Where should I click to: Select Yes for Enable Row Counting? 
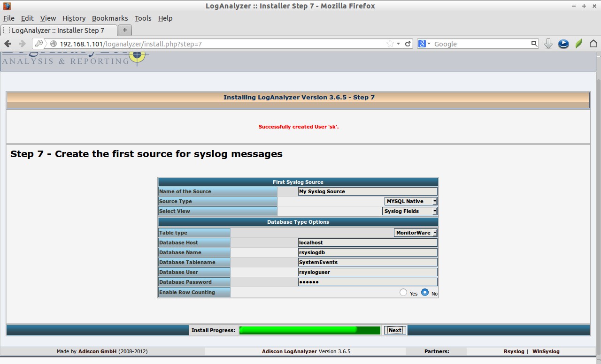(403, 292)
